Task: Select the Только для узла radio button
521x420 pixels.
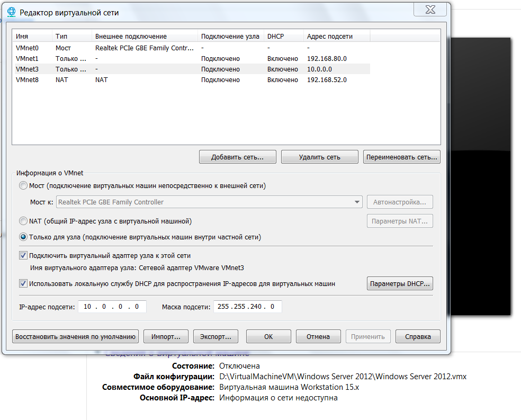Action: pos(23,237)
